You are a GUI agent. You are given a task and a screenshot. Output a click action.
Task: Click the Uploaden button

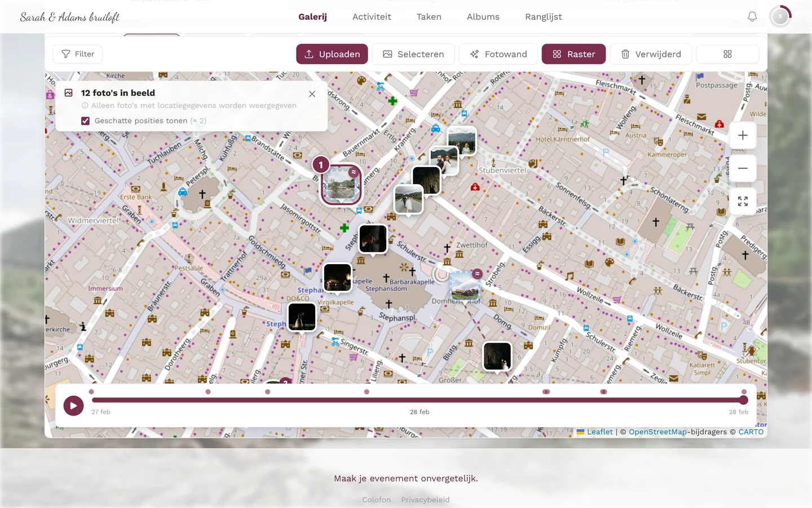click(x=332, y=54)
